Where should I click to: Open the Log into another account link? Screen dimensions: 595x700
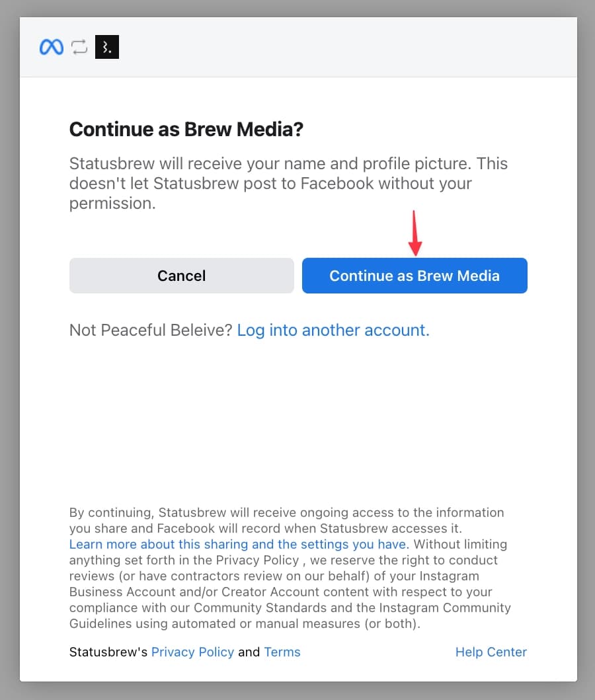click(333, 331)
